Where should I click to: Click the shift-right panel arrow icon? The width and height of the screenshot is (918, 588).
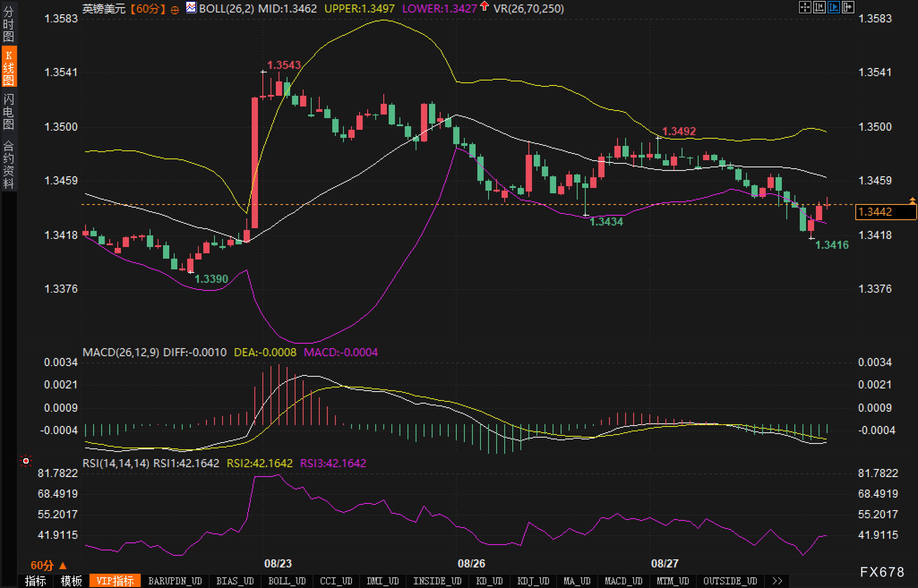[848, 7]
